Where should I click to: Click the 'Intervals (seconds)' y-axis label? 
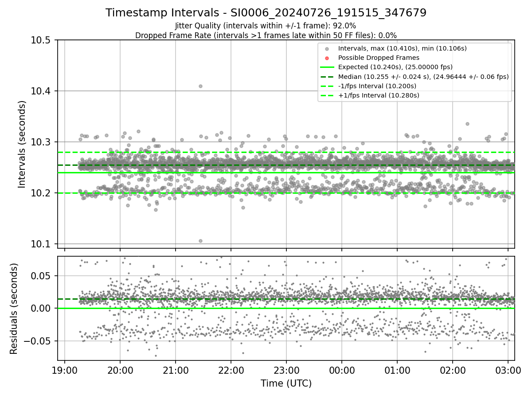tap(22, 144)
